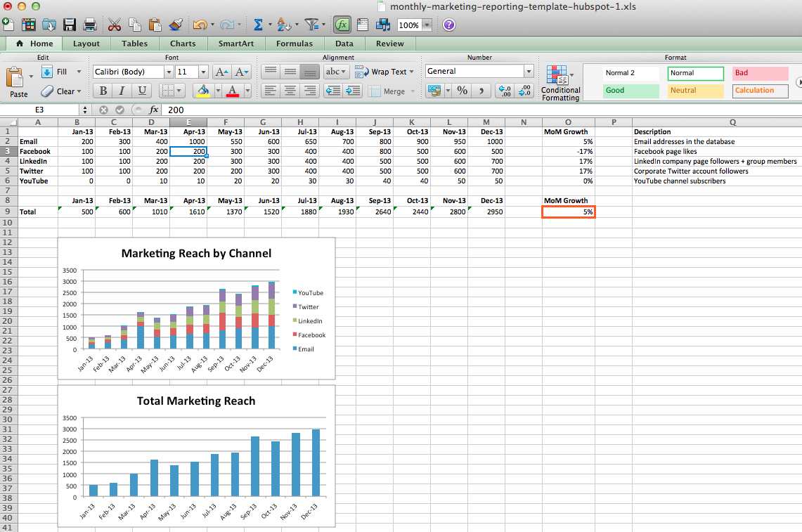Open the zoom percentage dropdown
The height and width of the screenshot is (532, 802).
(x=426, y=25)
